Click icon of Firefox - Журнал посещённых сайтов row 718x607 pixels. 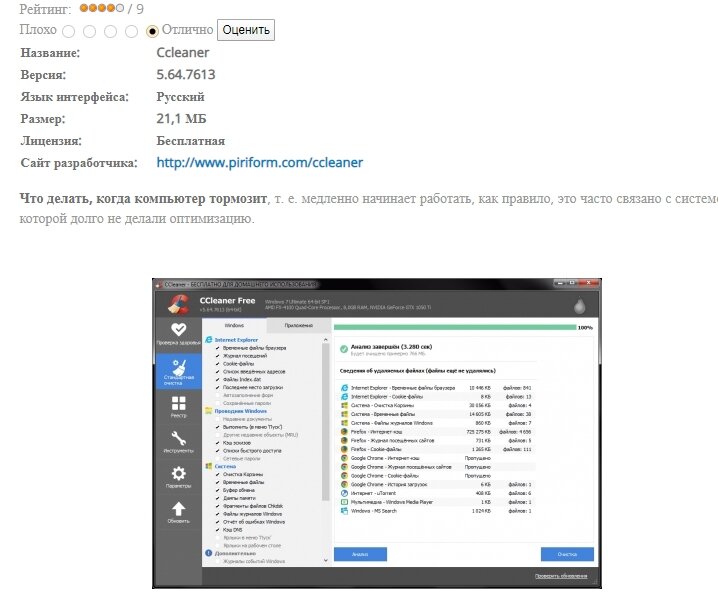click(344, 440)
